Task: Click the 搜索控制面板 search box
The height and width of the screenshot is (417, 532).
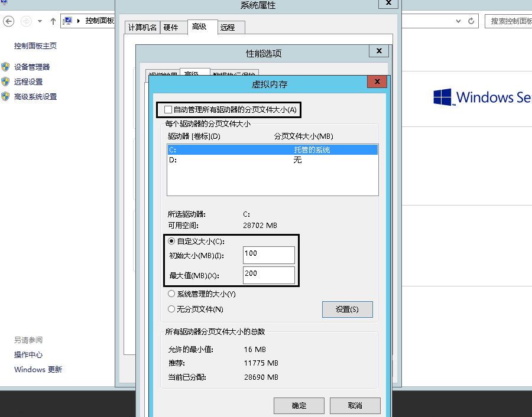Action: [x=508, y=21]
